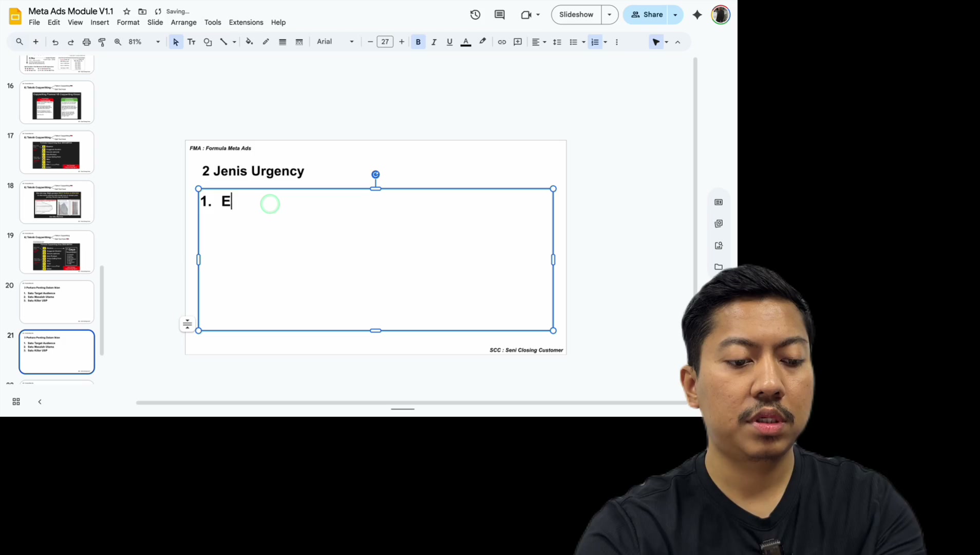Screen dimensions: 980x555
Task: Print the presentation with printer icon
Action: (x=86, y=42)
